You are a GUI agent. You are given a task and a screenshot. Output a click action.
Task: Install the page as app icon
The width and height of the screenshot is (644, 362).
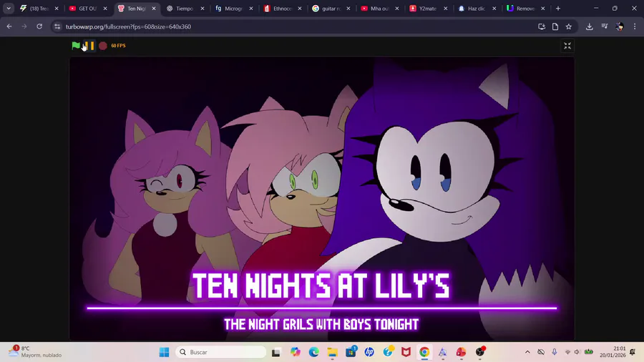(x=542, y=26)
